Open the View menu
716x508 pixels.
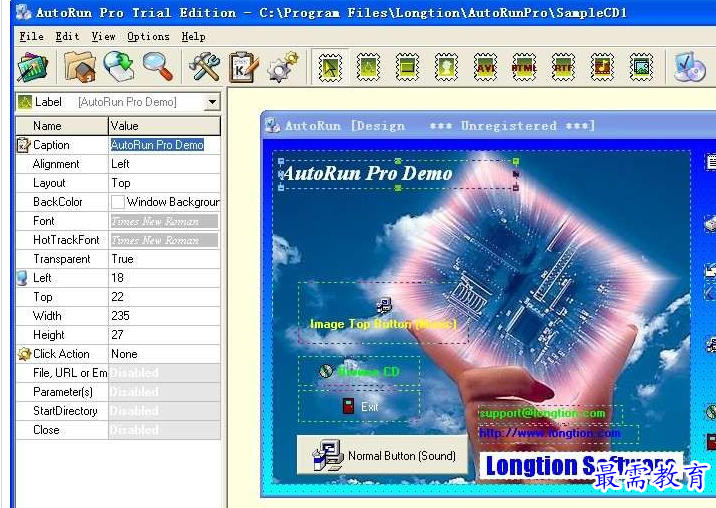click(103, 37)
